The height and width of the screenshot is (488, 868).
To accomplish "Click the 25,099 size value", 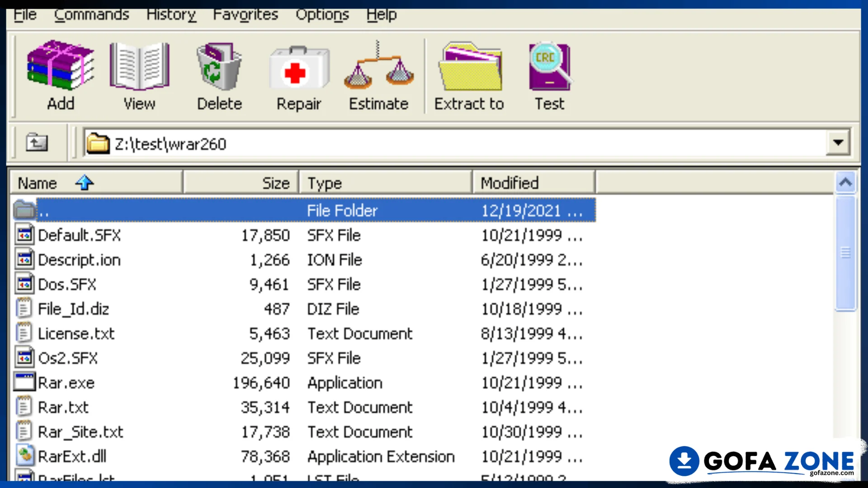I will (265, 358).
